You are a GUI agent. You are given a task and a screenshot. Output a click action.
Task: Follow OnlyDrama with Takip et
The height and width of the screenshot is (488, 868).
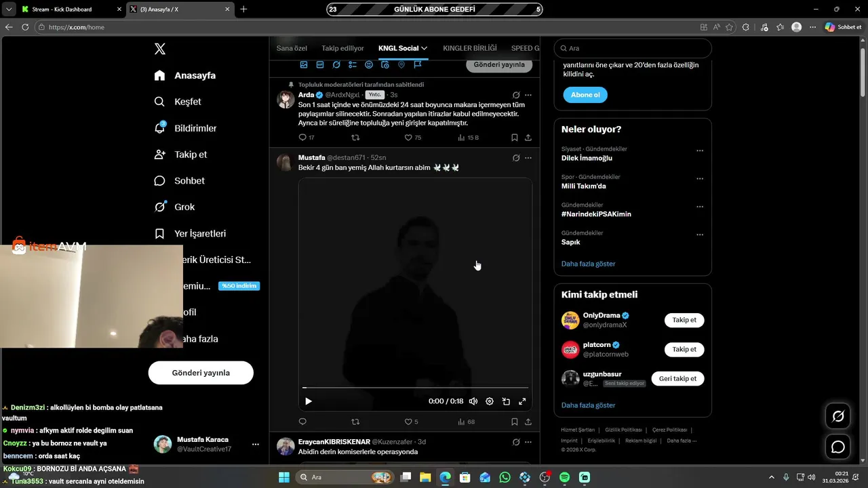[684, 320]
